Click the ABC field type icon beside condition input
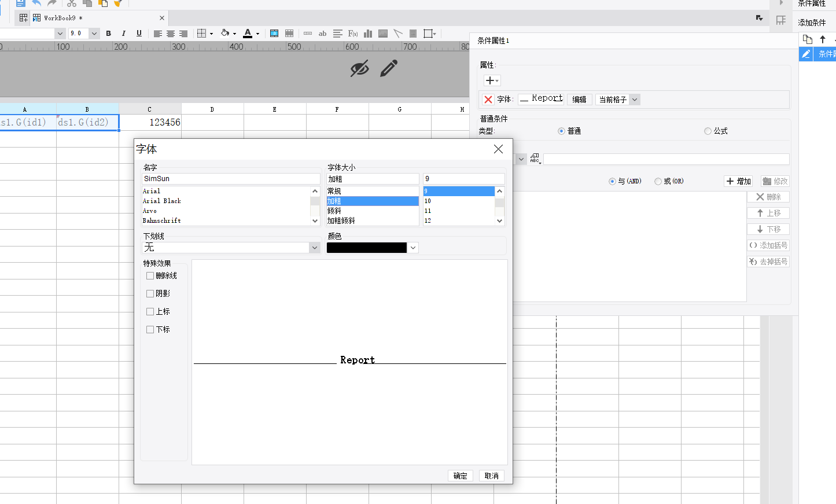 coord(535,159)
